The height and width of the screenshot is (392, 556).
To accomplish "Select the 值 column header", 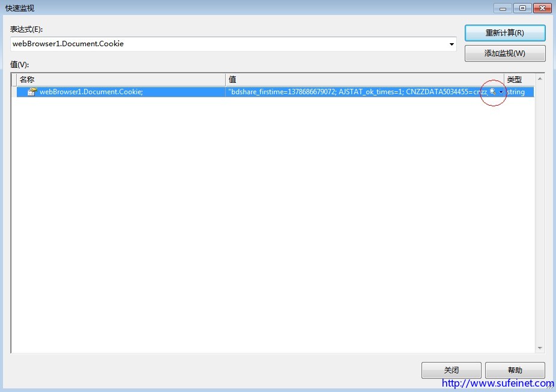I will pyautogui.click(x=364, y=80).
